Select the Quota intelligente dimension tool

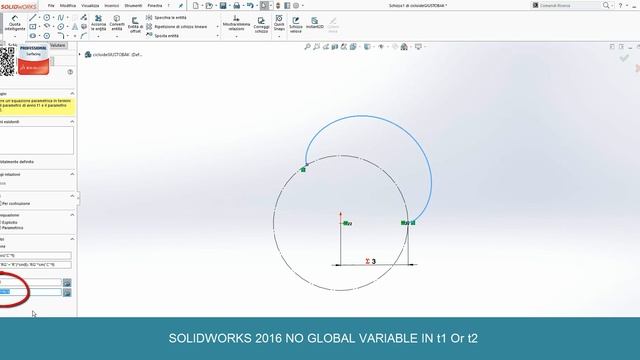[x=15, y=23]
